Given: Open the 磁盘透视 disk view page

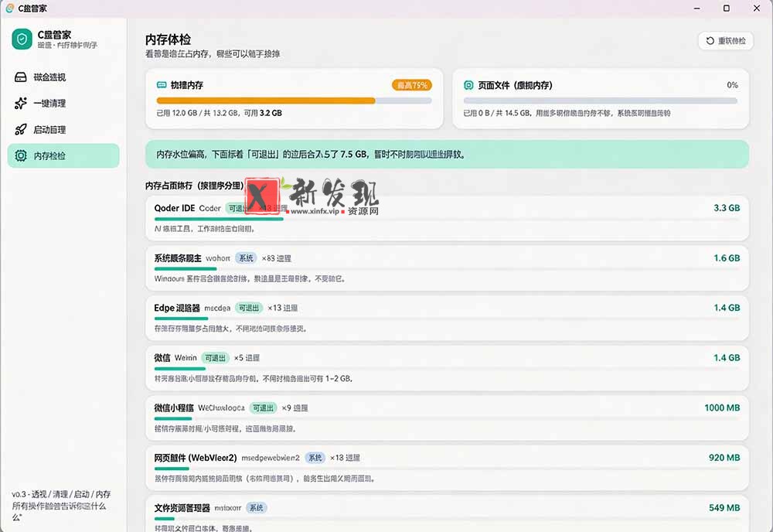Looking at the screenshot, I should pos(63,77).
